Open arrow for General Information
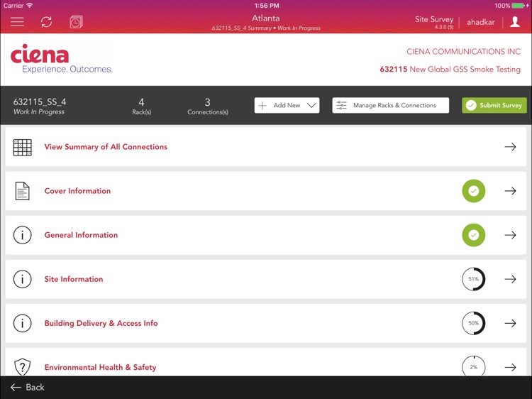The width and height of the screenshot is (532, 399). pyautogui.click(x=510, y=235)
